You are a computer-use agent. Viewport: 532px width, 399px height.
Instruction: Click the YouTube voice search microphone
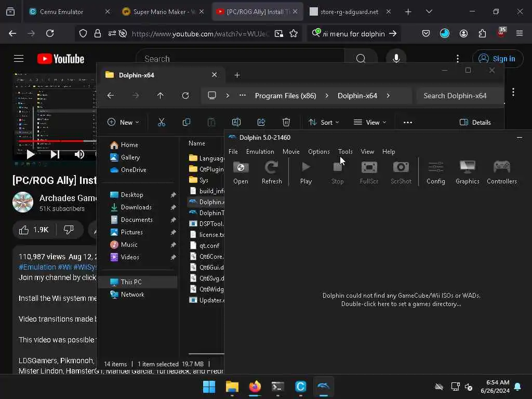(396, 59)
